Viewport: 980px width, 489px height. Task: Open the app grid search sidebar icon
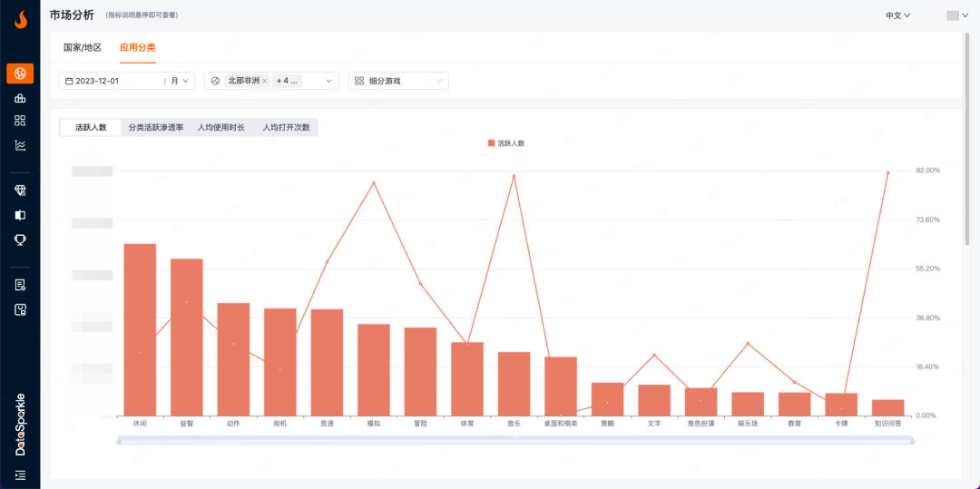pyautogui.click(x=20, y=121)
